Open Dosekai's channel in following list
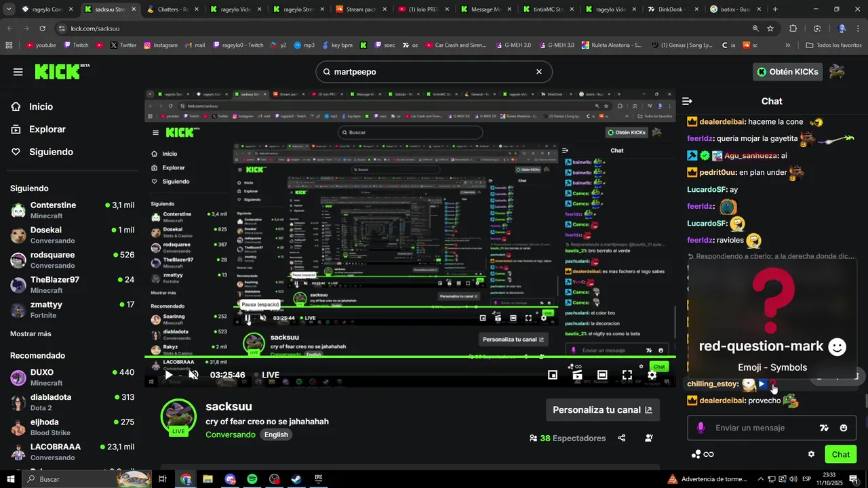The height and width of the screenshot is (488, 868). click(72, 235)
